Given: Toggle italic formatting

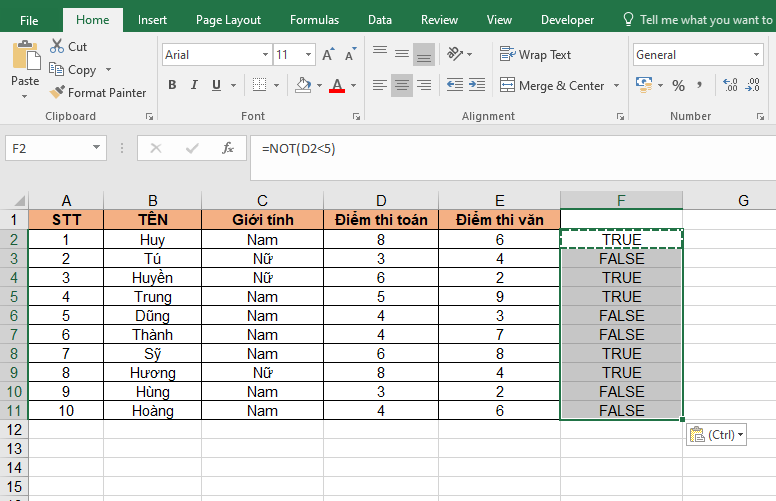Looking at the screenshot, I should pyautogui.click(x=193, y=86).
